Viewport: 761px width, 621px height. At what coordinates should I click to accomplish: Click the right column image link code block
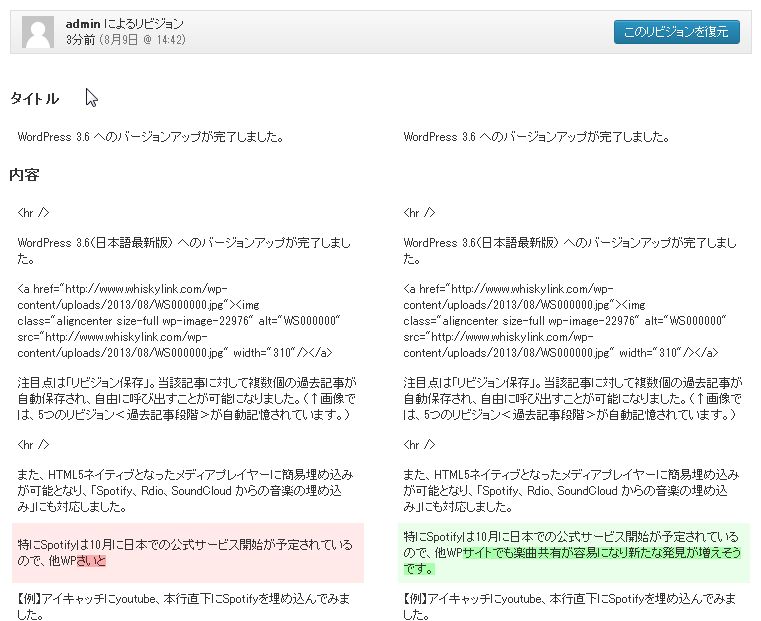(564, 321)
